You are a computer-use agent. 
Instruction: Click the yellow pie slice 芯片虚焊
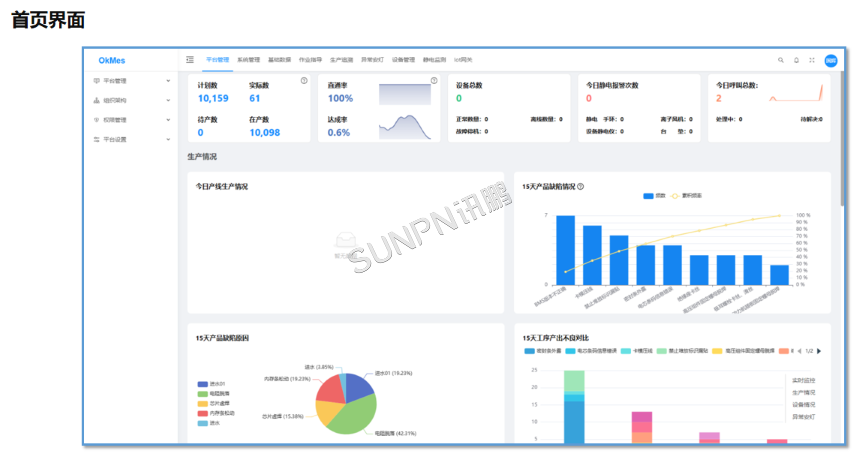tap(327, 412)
